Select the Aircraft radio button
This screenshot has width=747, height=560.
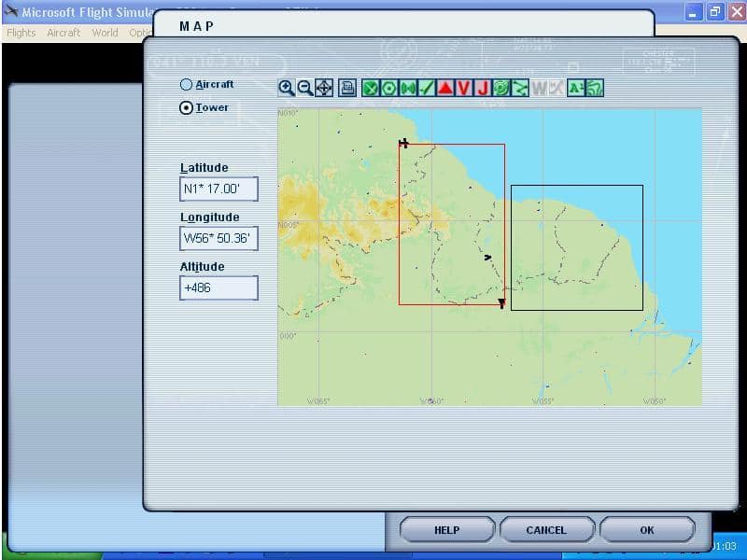point(186,84)
